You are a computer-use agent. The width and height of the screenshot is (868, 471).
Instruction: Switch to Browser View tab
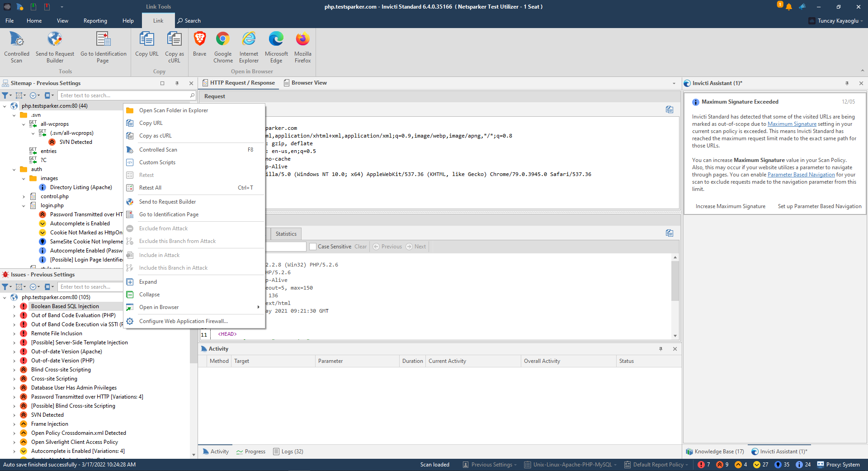(305, 83)
